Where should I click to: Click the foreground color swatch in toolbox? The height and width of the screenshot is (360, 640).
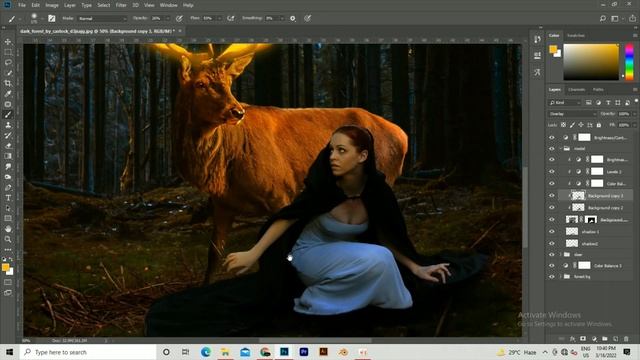point(5,267)
